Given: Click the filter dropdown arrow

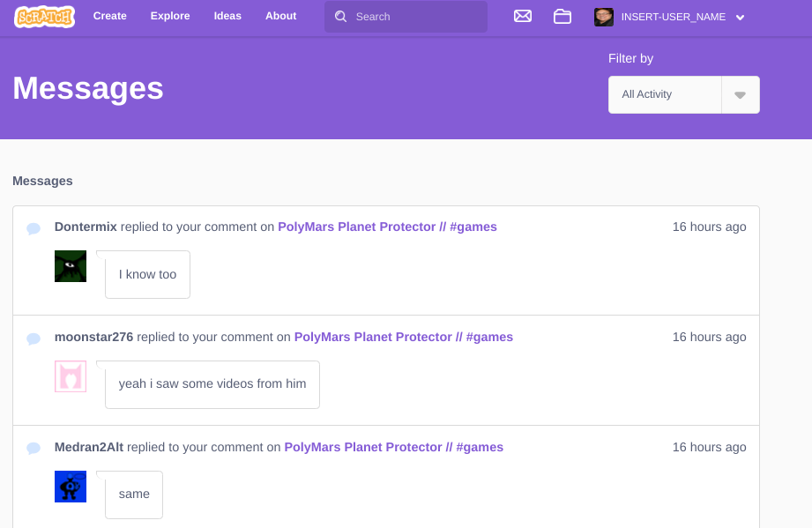Looking at the screenshot, I should coord(740,95).
